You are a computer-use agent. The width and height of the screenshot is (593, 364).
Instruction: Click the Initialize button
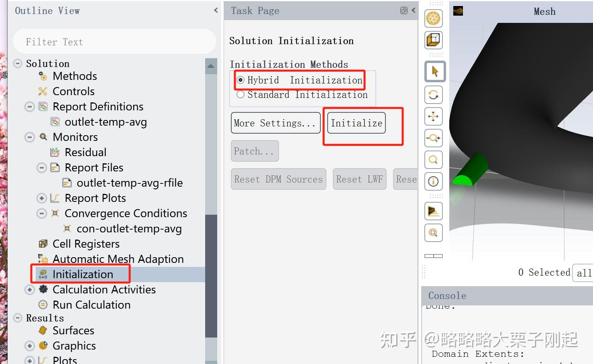(x=356, y=123)
